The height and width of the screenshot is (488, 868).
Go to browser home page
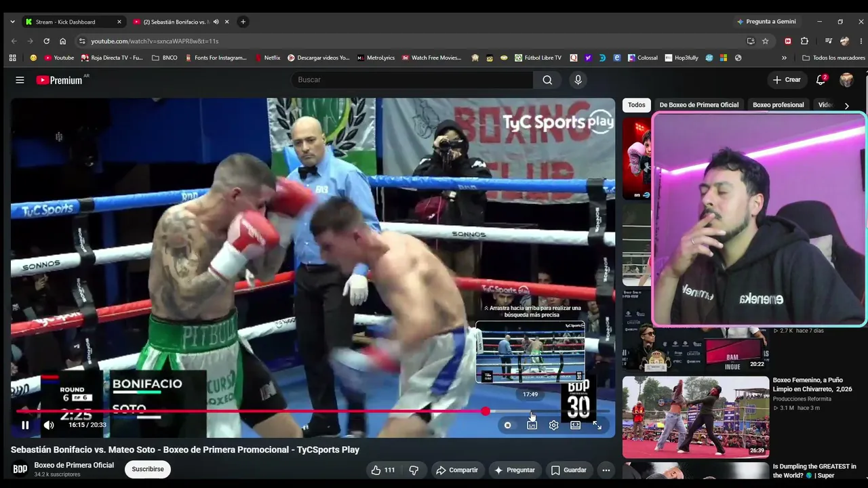(63, 41)
